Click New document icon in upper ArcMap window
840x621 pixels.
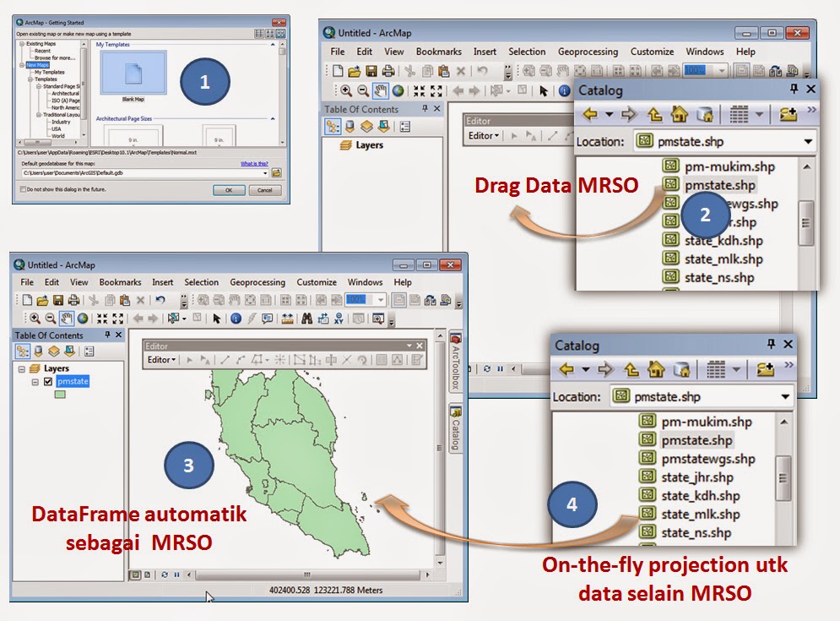click(x=338, y=71)
